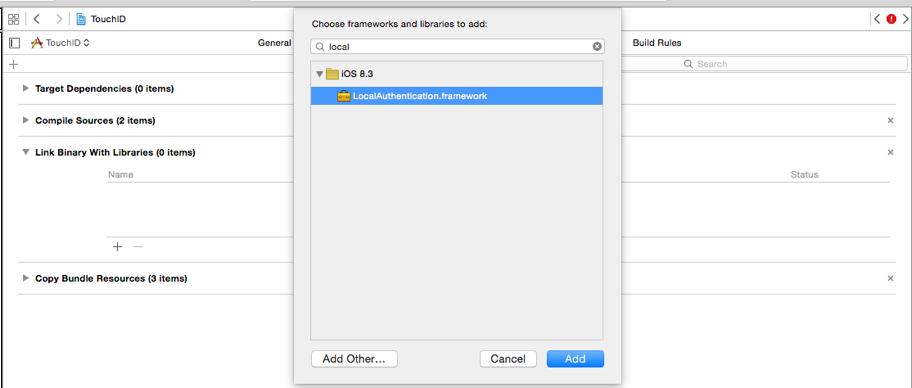Open the related items grid icon

(x=13, y=19)
